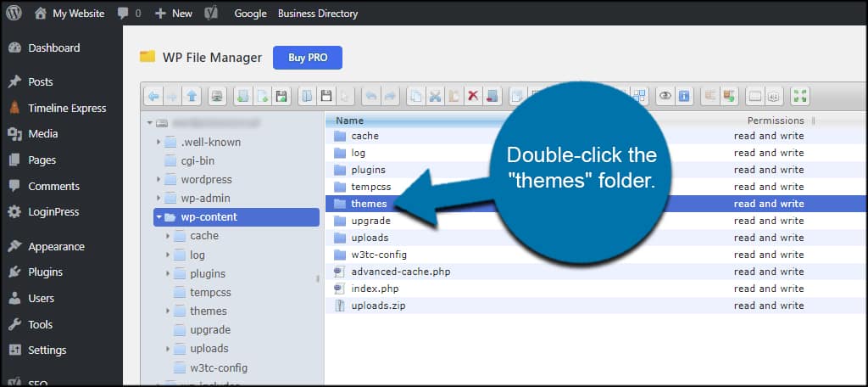The width and height of the screenshot is (868, 387).
Task: Open the Google link in the admin bar
Action: coord(250,14)
